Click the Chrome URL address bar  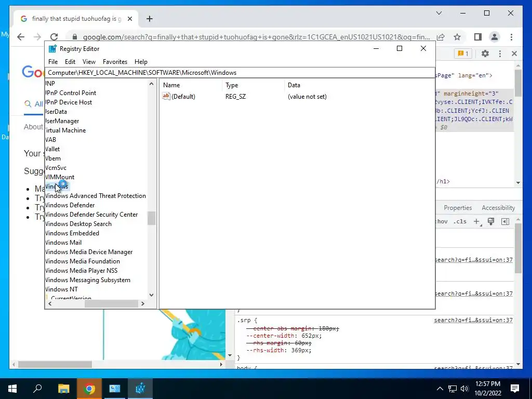(x=256, y=37)
